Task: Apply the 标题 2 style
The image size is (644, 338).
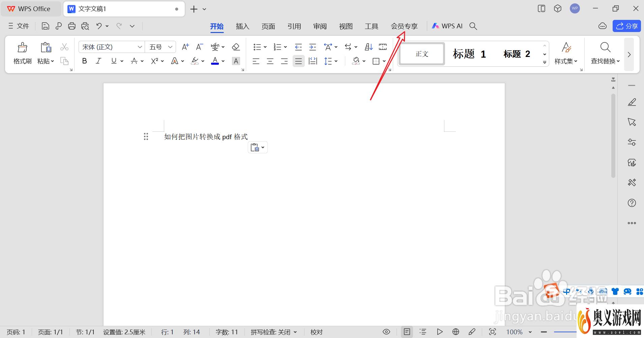Action: tap(517, 54)
